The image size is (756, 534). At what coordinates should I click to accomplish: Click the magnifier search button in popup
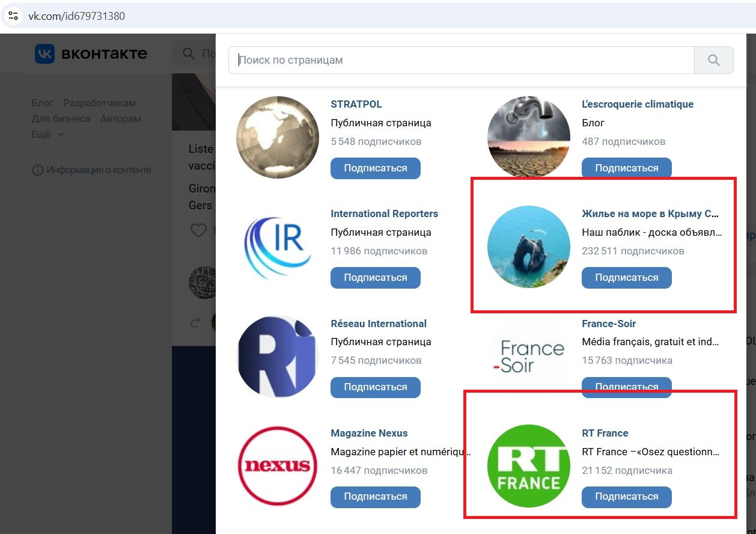[713, 60]
